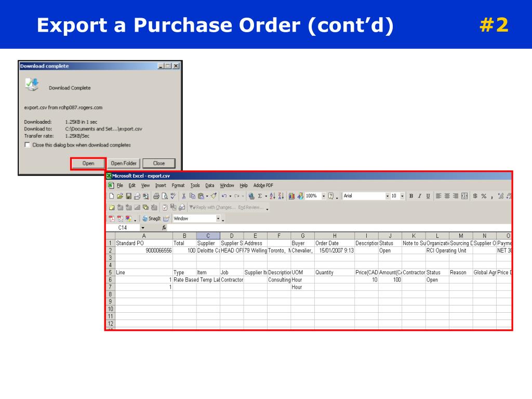The width and height of the screenshot is (532, 399).
Task: Click the Percent style icon
Action: point(484,196)
